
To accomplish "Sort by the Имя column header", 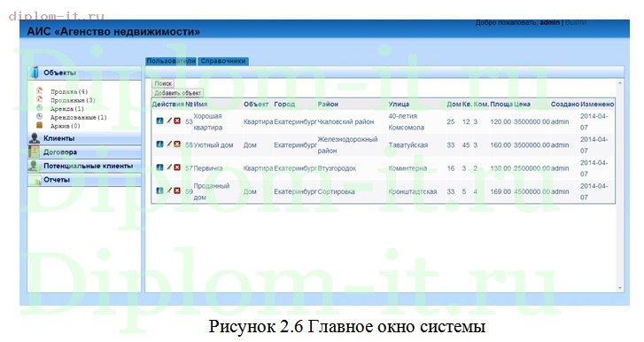I will 200,105.
